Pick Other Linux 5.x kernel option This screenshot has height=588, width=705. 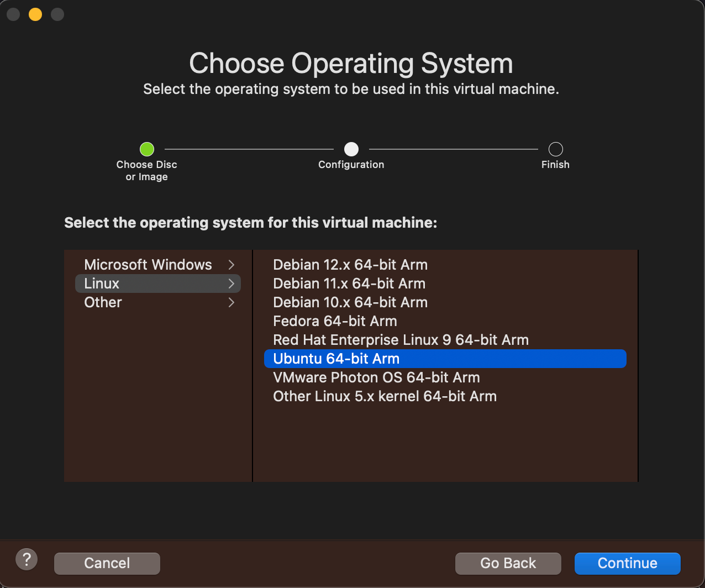[445, 396]
